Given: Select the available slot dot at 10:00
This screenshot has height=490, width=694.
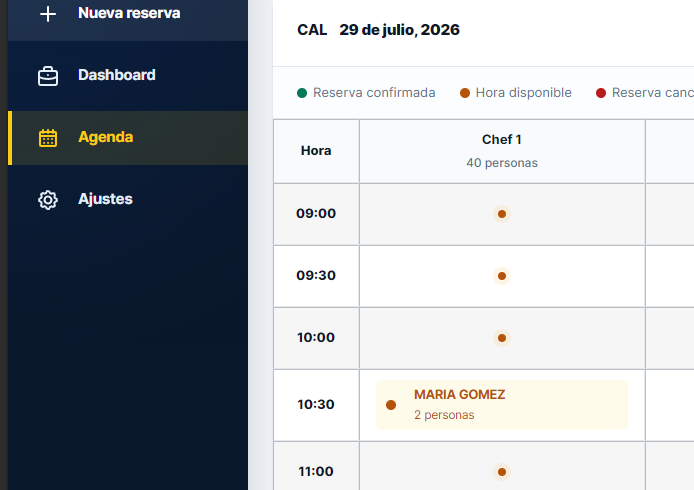Looking at the screenshot, I should pyautogui.click(x=502, y=338).
